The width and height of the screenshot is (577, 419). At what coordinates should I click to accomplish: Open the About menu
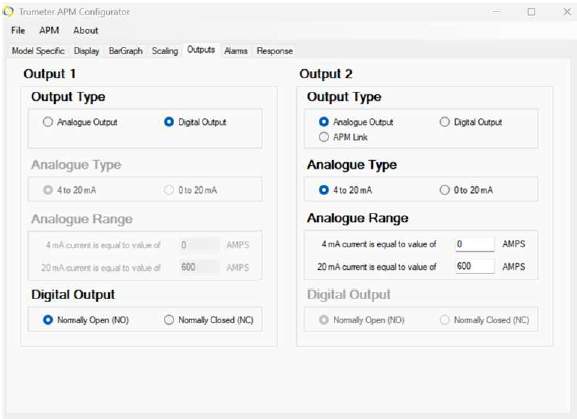point(86,31)
